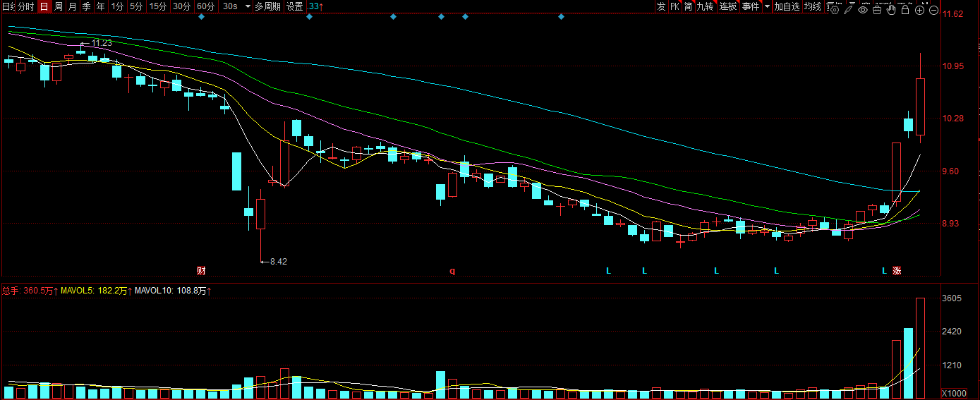
Task: Select the latest tall red candlestick
Action: 920,106
